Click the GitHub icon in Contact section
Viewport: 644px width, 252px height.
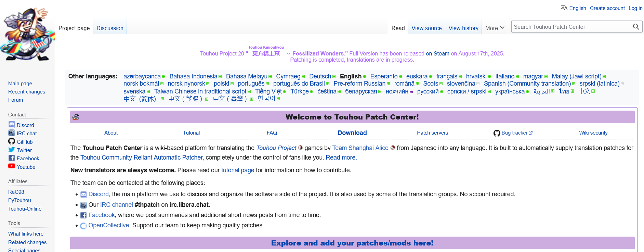(12, 141)
